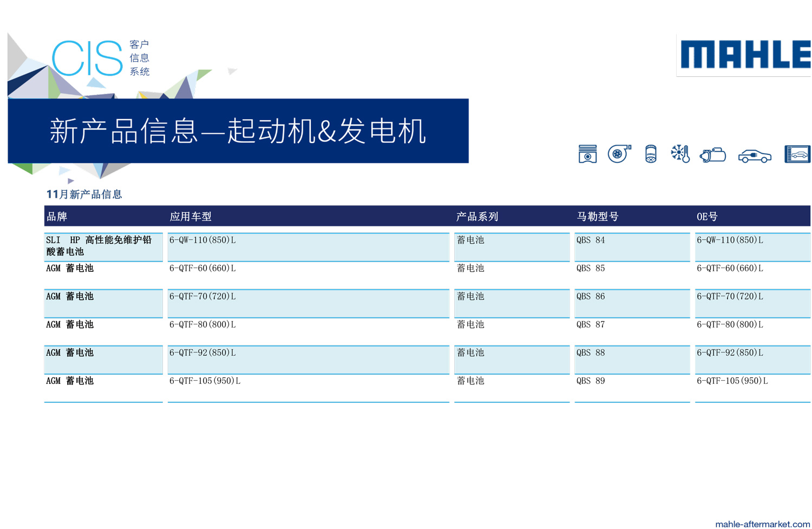This screenshot has width=812, height=529.
Task: Click 6-QTF-105(950)L in OE号 column
Action: point(732,381)
